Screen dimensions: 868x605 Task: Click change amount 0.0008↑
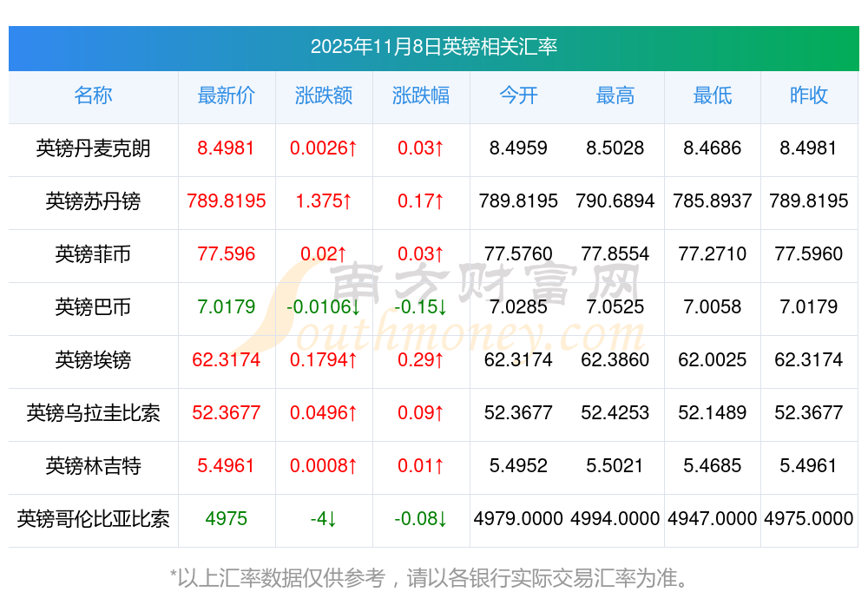click(x=324, y=465)
